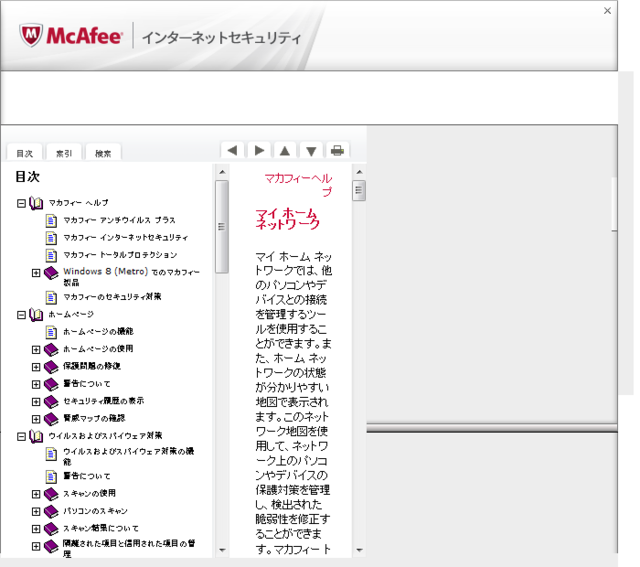
Task: Open the 警告について topic with page icon
Action: click(87, 476)
